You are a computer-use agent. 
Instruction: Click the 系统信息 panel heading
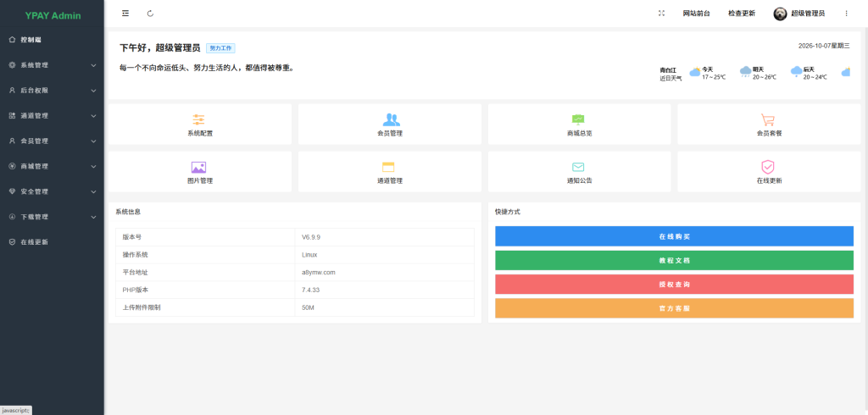pos(128,212)
